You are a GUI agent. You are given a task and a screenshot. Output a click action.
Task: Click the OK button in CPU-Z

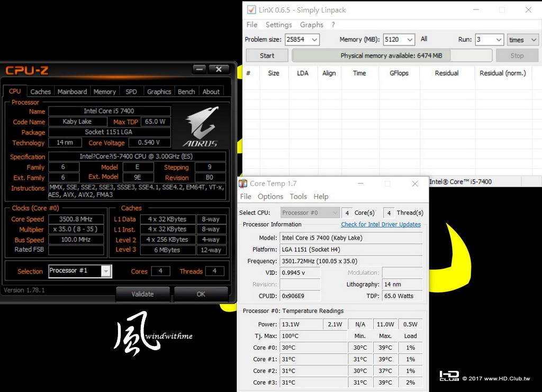click(201, 294)
